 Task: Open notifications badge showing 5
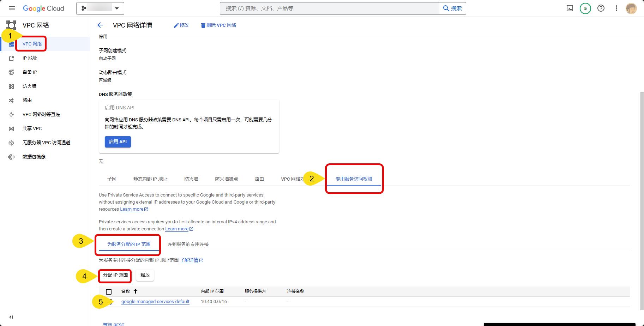coord(585,8)
